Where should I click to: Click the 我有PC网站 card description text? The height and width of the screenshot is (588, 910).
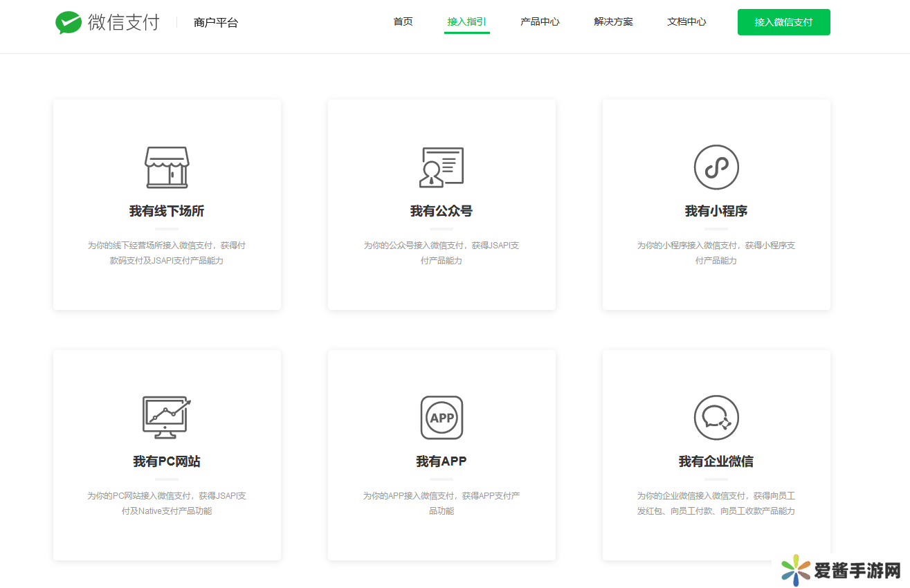point(166,504)
